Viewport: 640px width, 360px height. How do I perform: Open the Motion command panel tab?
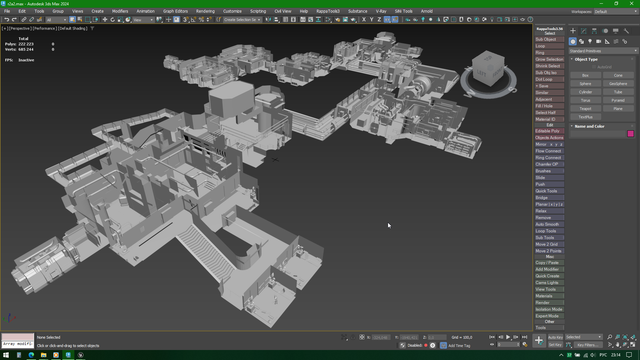[605, 31]
